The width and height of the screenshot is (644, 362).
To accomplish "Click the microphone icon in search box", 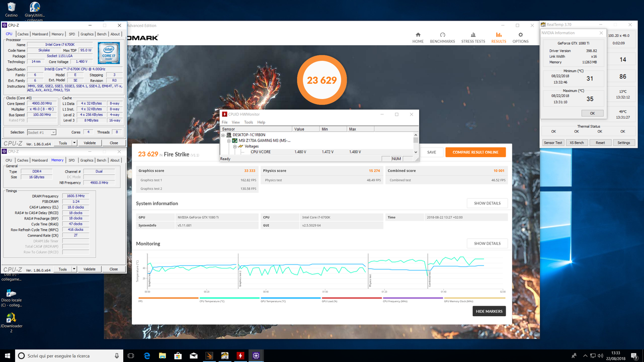I will click(x=117, y=355).
